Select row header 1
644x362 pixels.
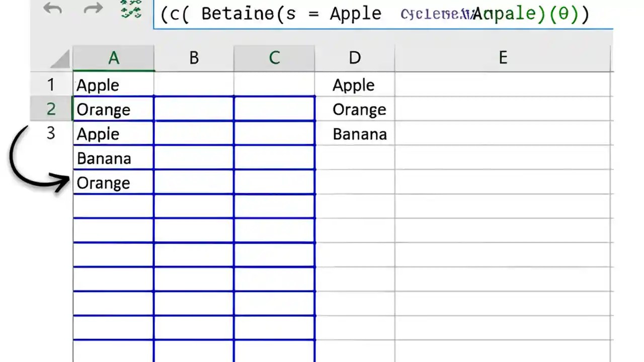tap(51, 85)
